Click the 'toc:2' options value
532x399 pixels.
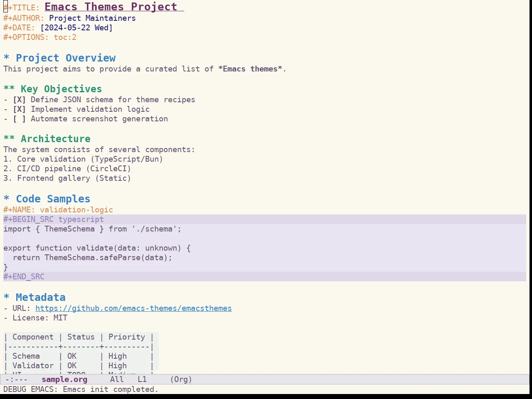pos(65,37)
